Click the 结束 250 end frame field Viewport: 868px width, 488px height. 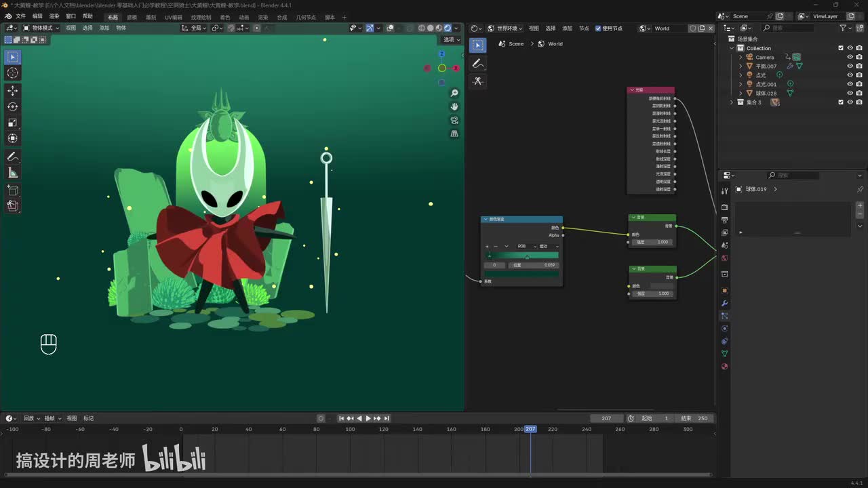click(x=695, y=418)
